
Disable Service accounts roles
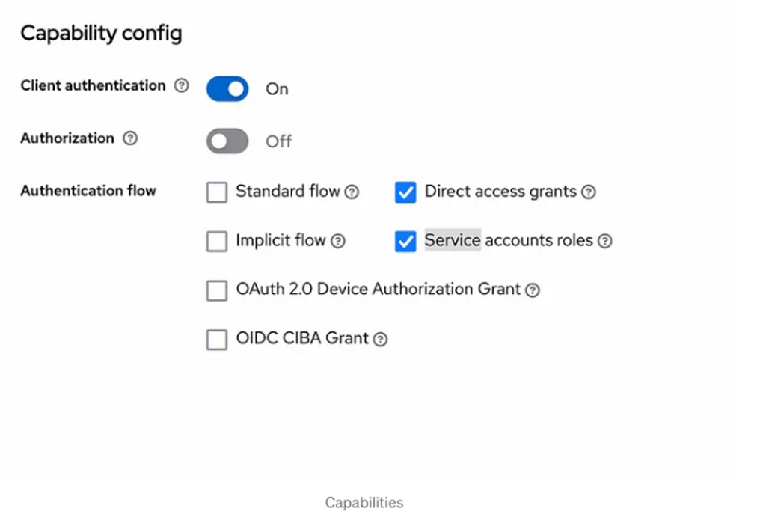click(405, 241)
